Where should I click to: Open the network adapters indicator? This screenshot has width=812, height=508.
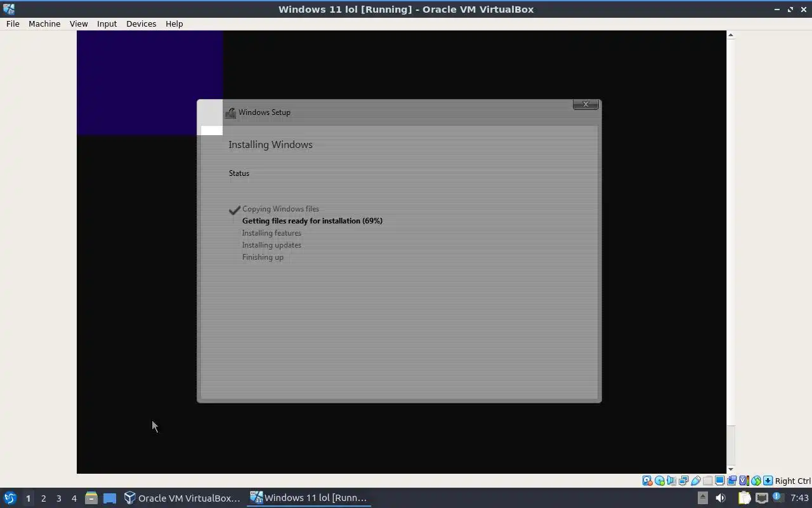tap(683, 481)
